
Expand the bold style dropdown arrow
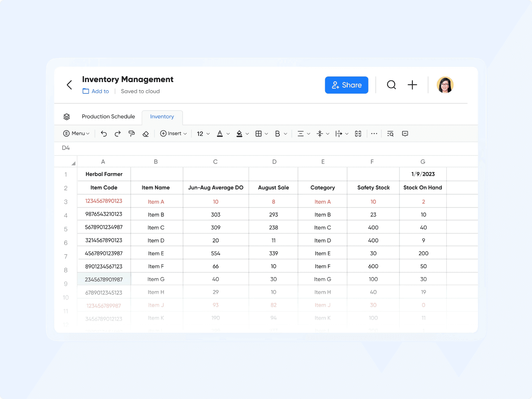[x=285, y=134]
